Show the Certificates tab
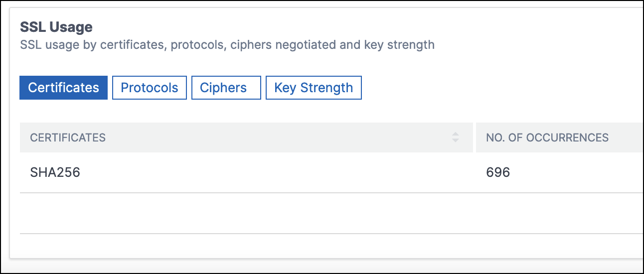This screenshot has width=644, height=274. [63, 88]
